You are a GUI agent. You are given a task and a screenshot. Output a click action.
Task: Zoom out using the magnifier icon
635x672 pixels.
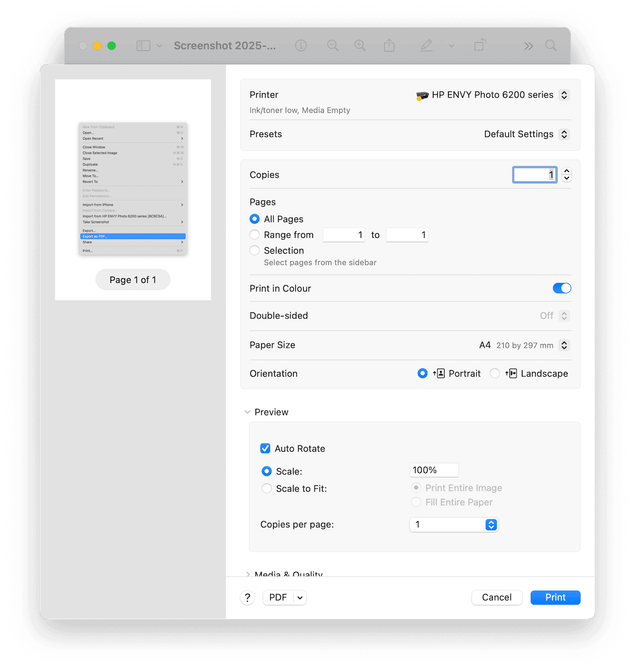click(x=333, y=45)
